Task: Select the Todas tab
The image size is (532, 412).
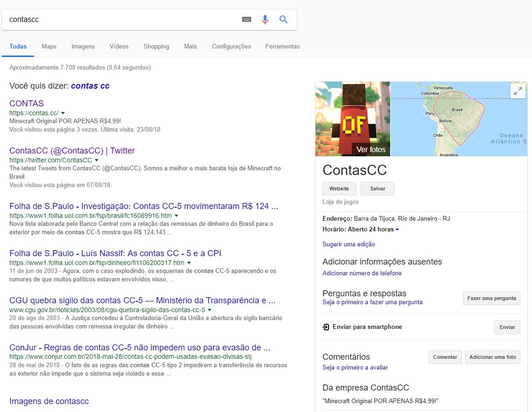Action: click(18, 47)
